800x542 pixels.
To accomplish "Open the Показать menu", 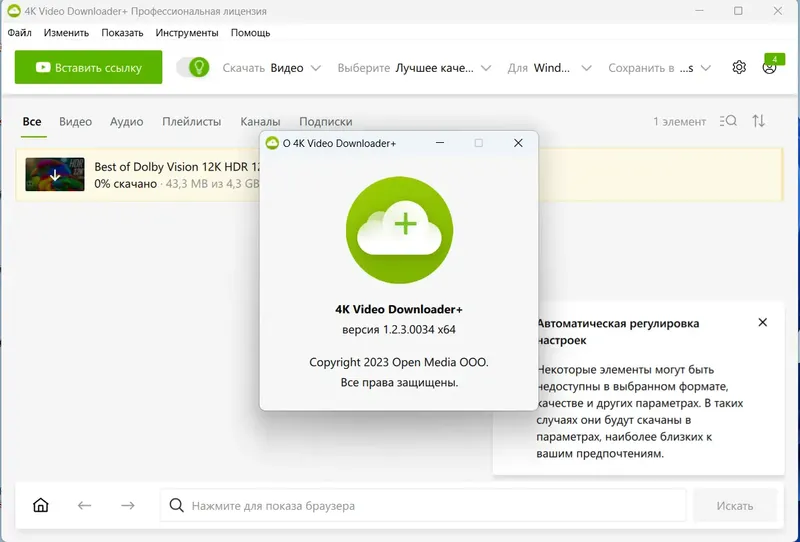I will (x=122, y=33).
